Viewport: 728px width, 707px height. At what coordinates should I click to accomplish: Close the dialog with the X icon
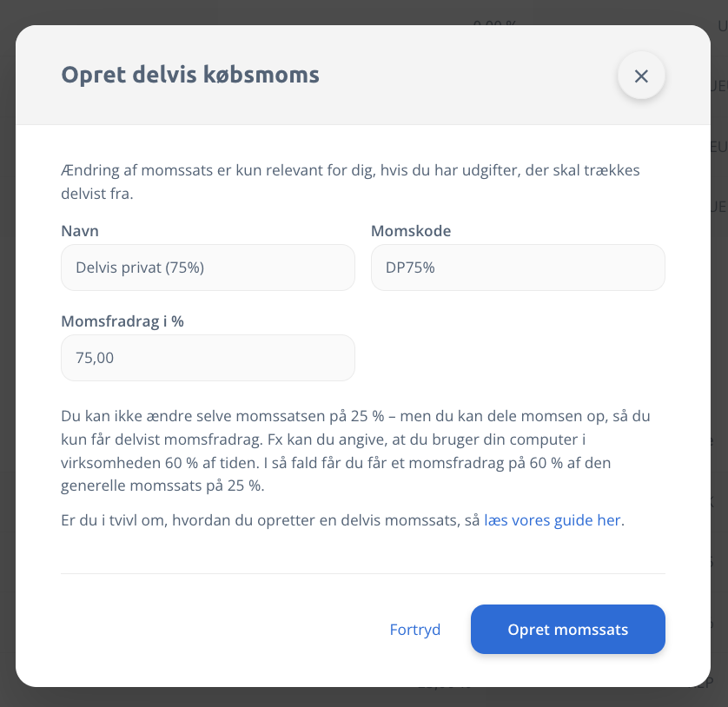641,76
